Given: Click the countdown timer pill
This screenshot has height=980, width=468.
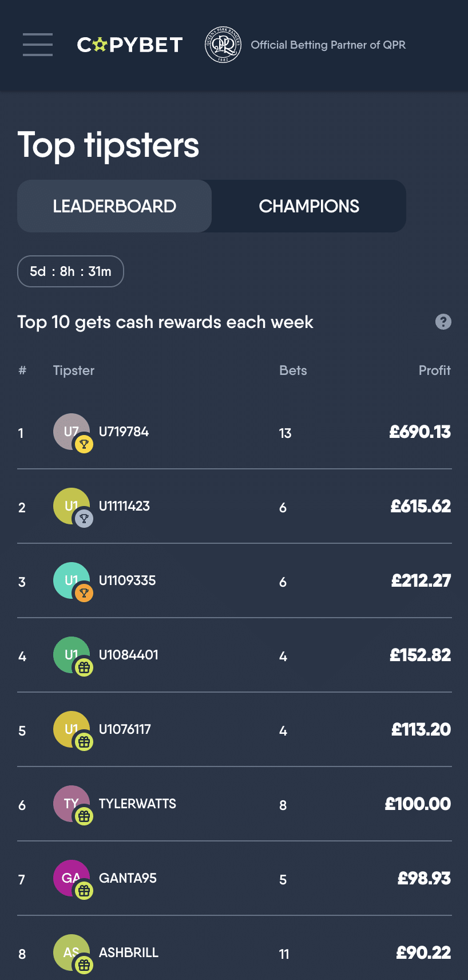Looking at the screenshot, I should coord(70,271).
